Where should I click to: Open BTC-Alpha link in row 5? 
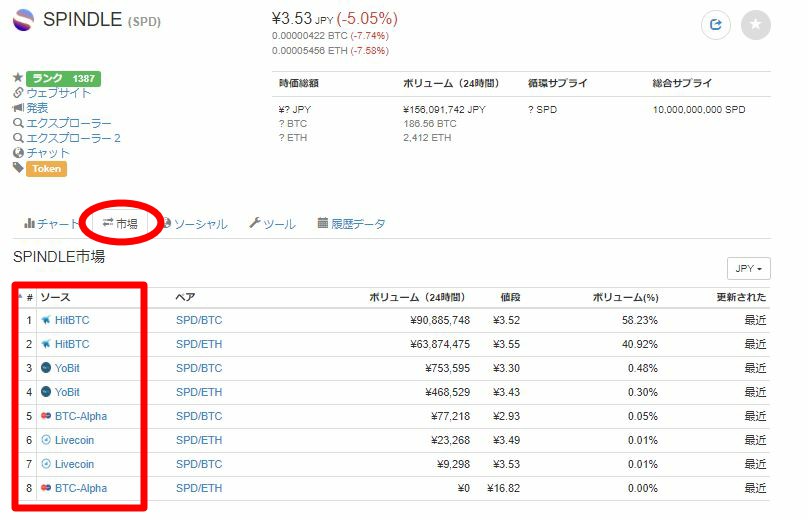click(x=81, y=416)
